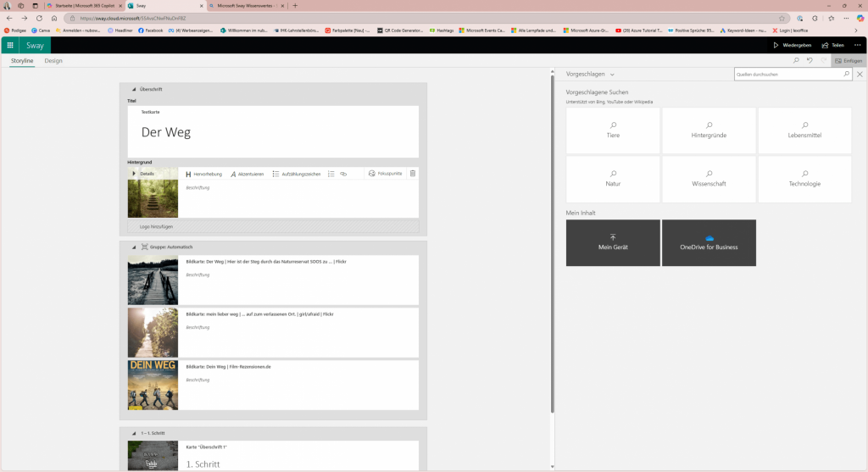Open a new browser tab
Viewport: 868px width, 472px height.
(x=295, y=6)
